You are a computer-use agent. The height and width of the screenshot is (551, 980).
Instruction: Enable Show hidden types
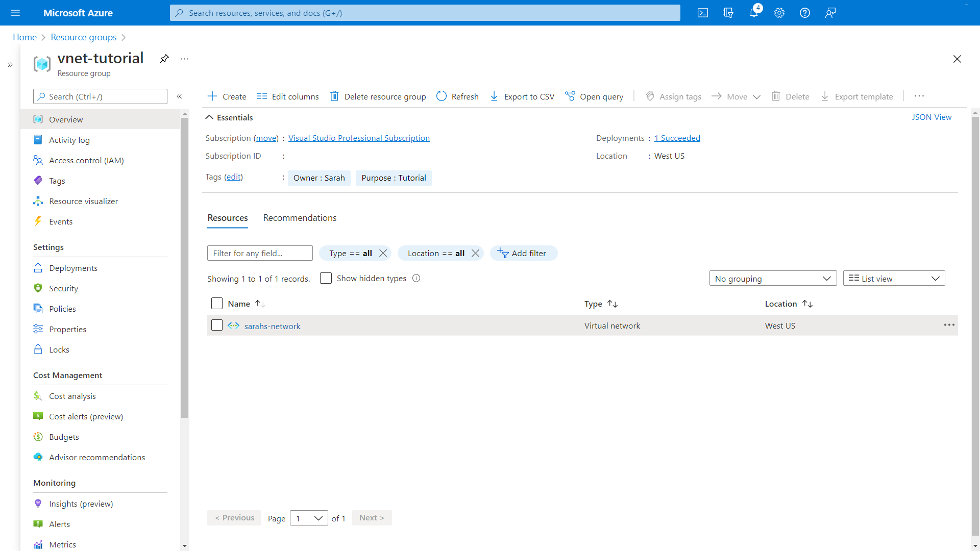pos(326,278)
